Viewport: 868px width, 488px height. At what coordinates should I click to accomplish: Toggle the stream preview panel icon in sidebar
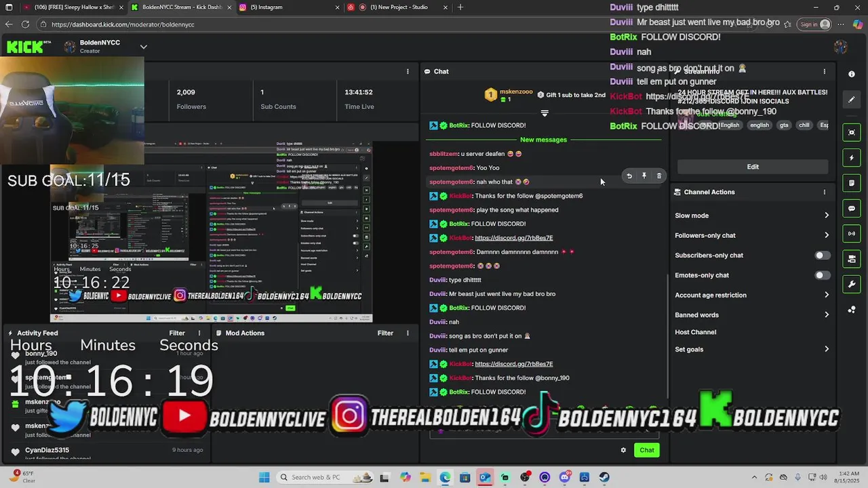(852, 132)
